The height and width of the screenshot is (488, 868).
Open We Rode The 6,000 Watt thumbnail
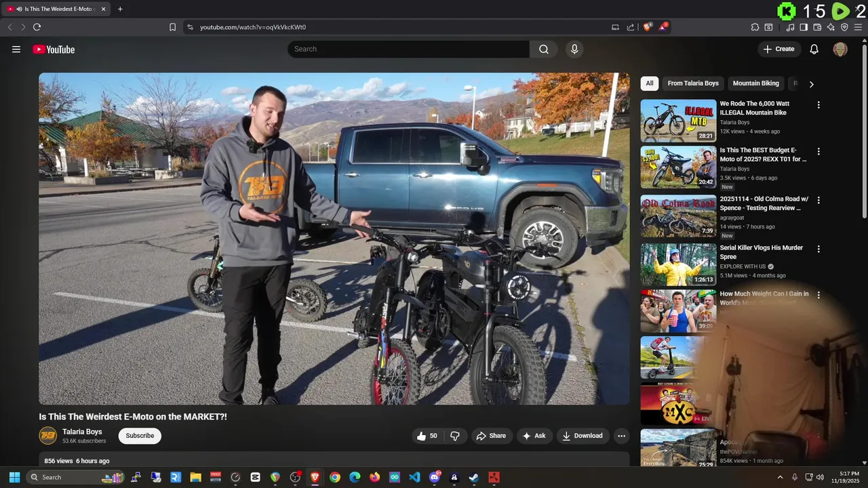pos(678,121)
